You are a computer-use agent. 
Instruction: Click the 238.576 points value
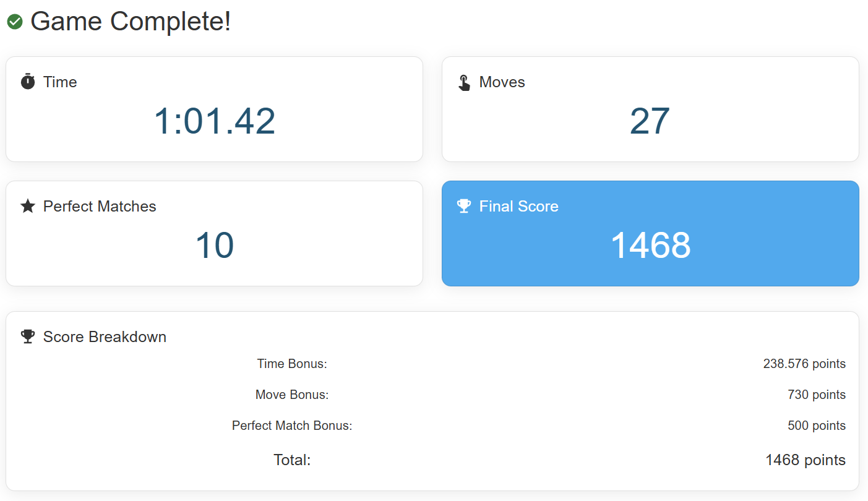804,364
